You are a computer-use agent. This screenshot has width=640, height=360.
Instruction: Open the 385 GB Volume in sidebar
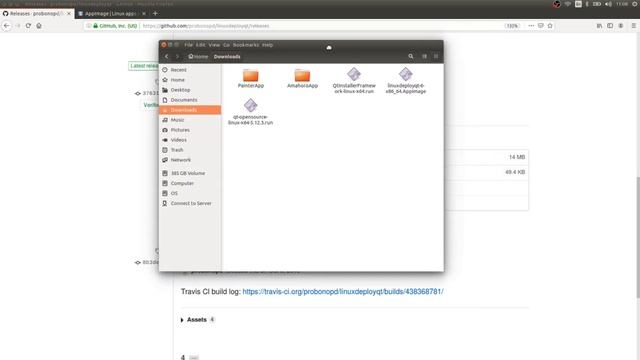click(190, 173)
